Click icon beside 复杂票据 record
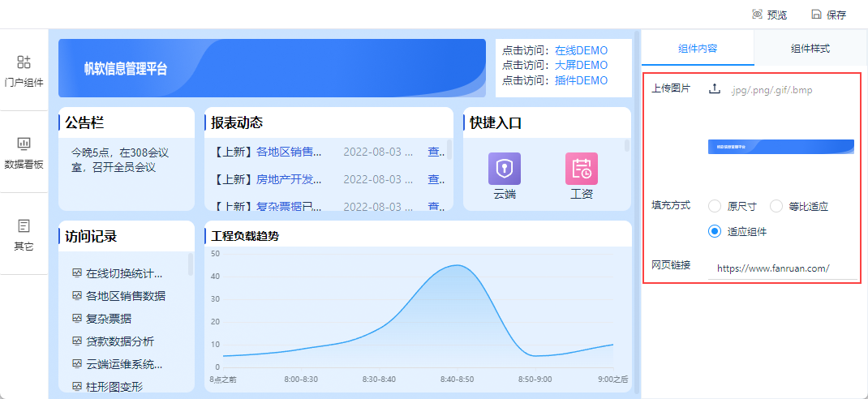 point(77,318)
